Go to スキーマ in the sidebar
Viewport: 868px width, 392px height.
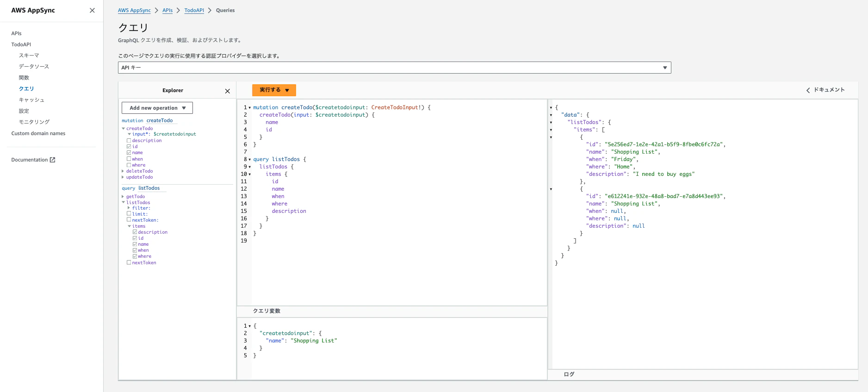point(29,56)
